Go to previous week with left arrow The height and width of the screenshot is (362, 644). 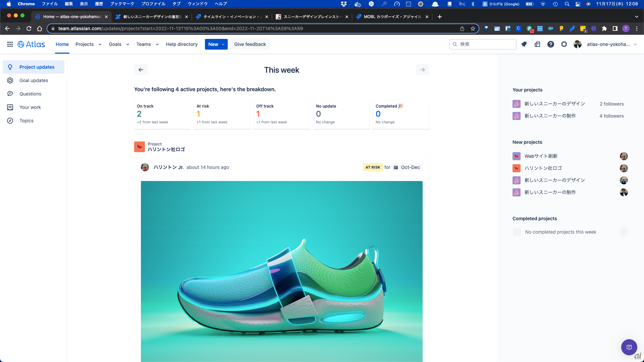[141, 70]
